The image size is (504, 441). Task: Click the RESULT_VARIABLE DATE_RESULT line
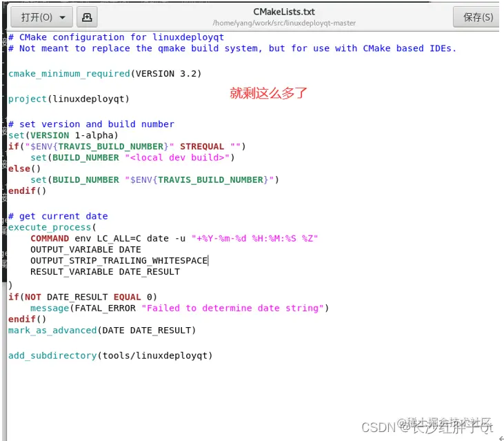[x=105, y=272]
